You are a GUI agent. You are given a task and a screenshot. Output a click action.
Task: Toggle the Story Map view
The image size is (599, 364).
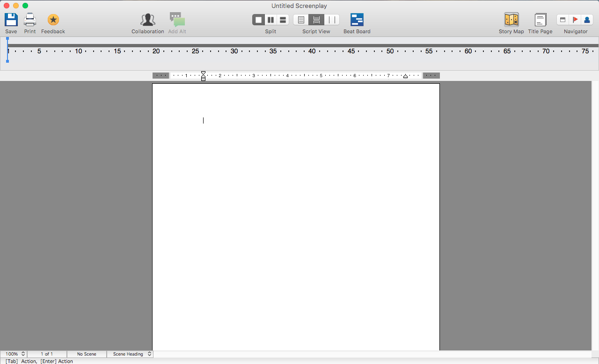pyautogui.click(x=511, y=20)
